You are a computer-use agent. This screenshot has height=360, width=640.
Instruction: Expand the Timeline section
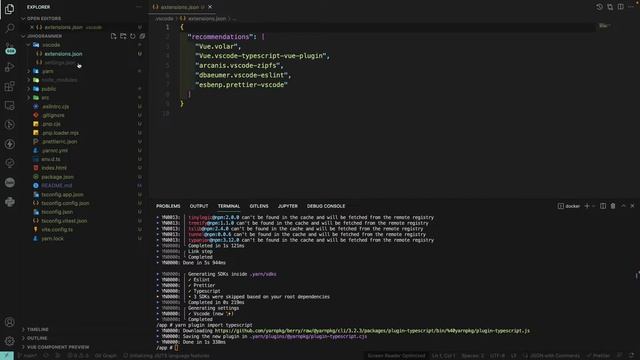[x=38, y=329]
